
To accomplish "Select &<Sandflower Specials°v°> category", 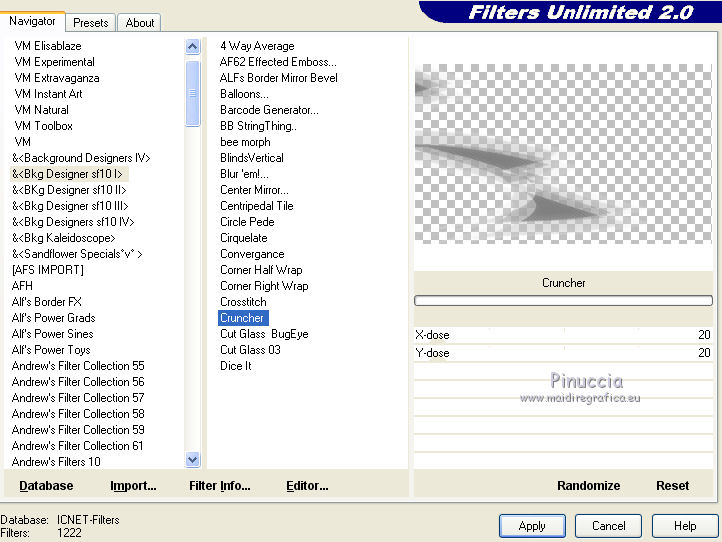I will (77, 254).
